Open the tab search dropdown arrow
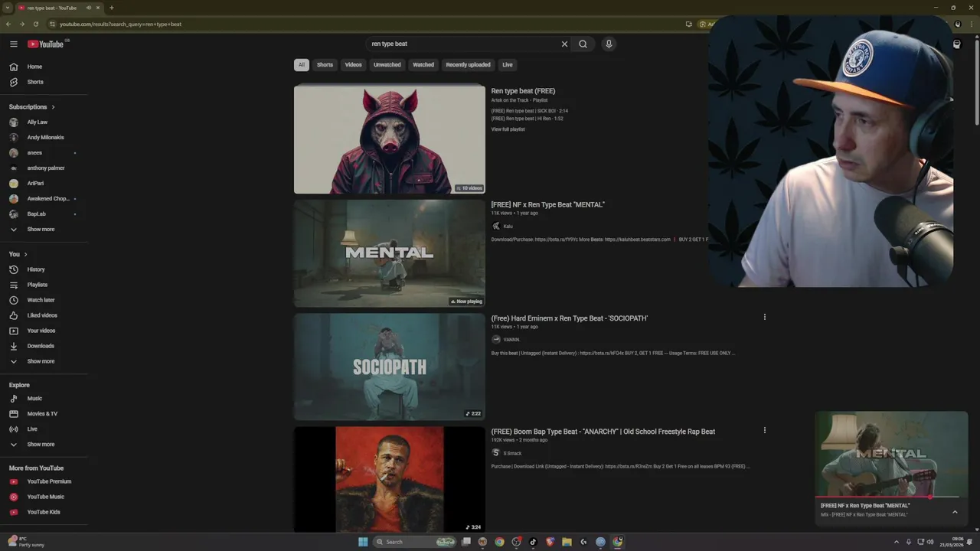Screen dimensions: 980x551 tap(6, 8)
